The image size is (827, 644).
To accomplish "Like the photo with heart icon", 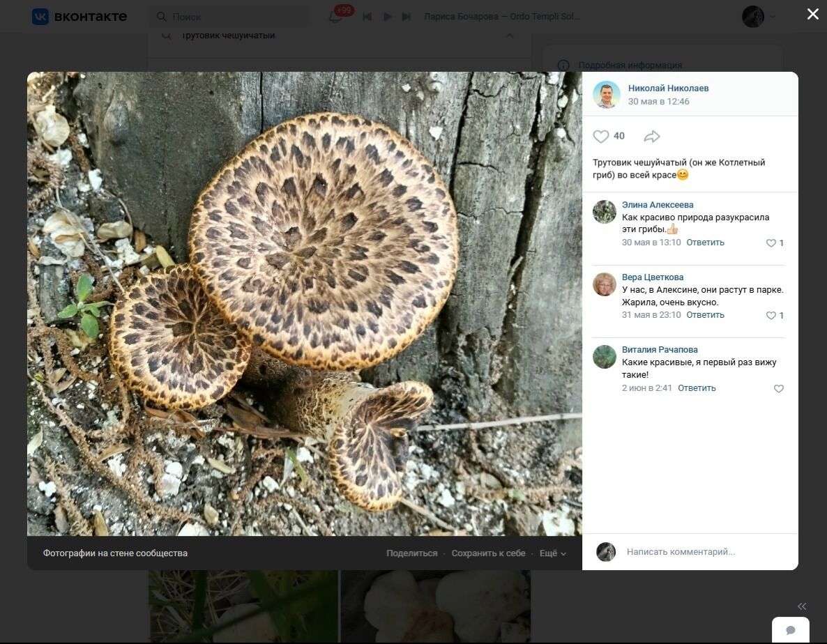I will (600, 137).
